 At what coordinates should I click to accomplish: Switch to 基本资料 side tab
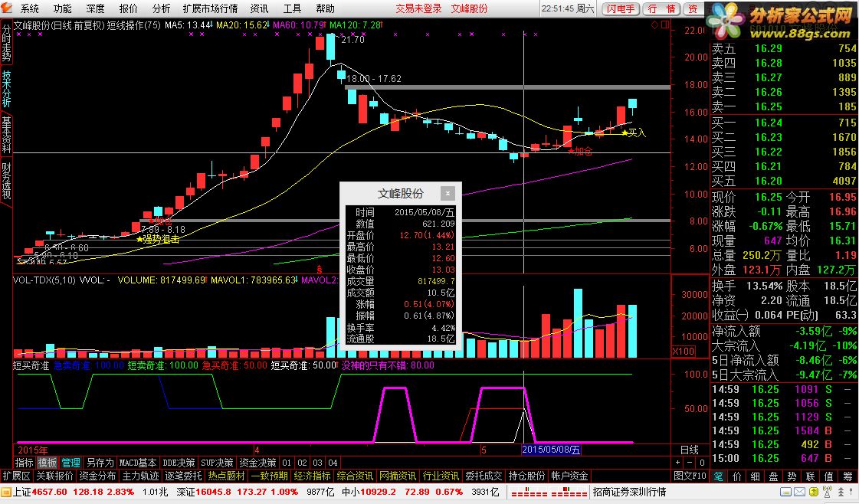(x=6, y=134)
